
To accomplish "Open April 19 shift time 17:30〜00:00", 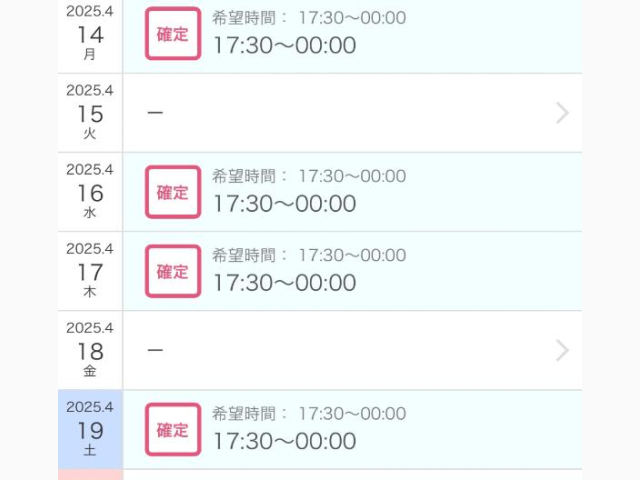I will pyautogui.click(x=284, y=441).
